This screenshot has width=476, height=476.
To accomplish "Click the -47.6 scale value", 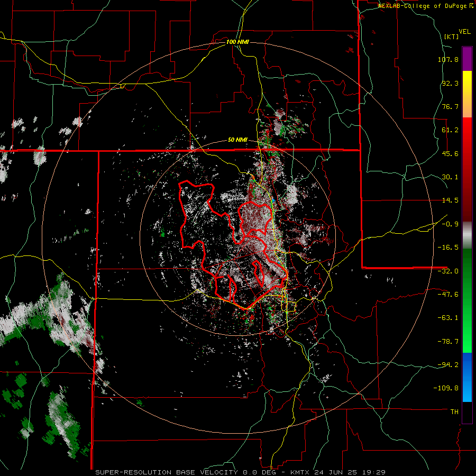I will [x=448, y=295].
